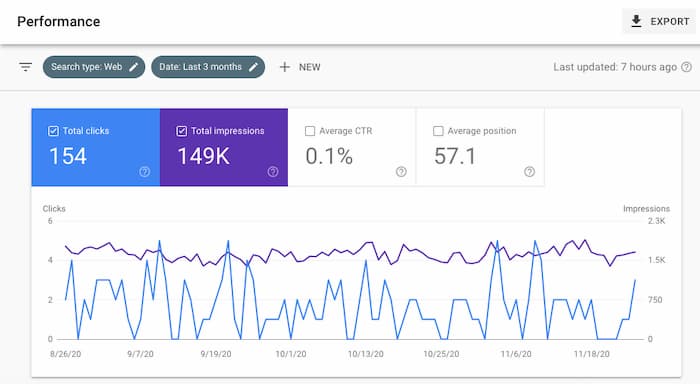Edit Date filter pencil icon

point(253,67)
